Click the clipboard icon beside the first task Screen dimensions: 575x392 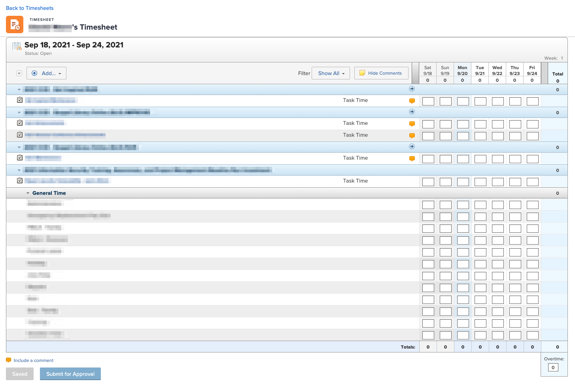19,100
